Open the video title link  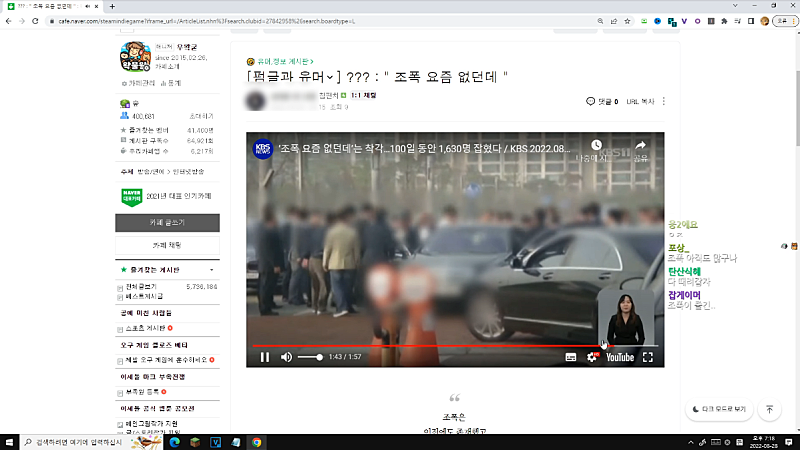pyautogui.click(x=424, y=149)
